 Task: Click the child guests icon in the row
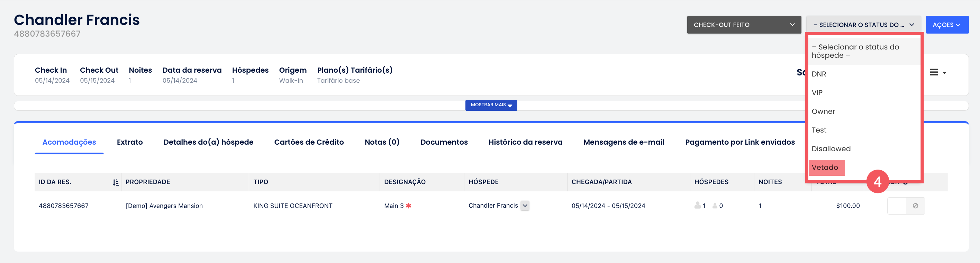[x=715, y=206]
